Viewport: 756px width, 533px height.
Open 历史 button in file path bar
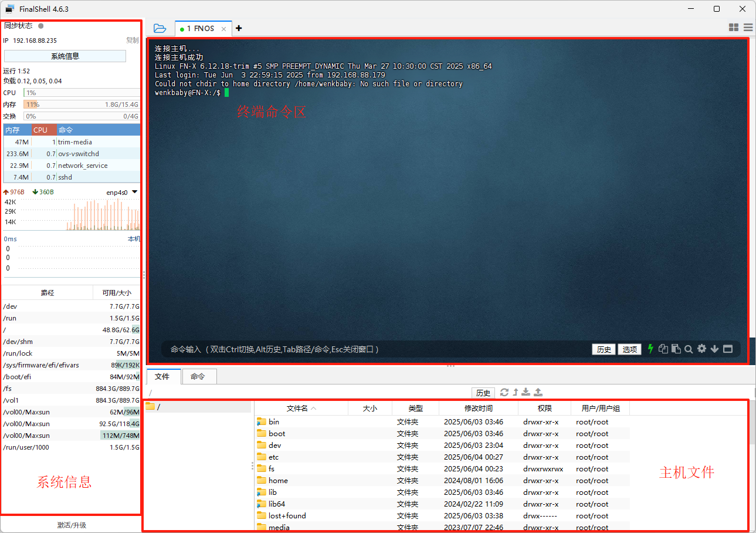(483, 393)
